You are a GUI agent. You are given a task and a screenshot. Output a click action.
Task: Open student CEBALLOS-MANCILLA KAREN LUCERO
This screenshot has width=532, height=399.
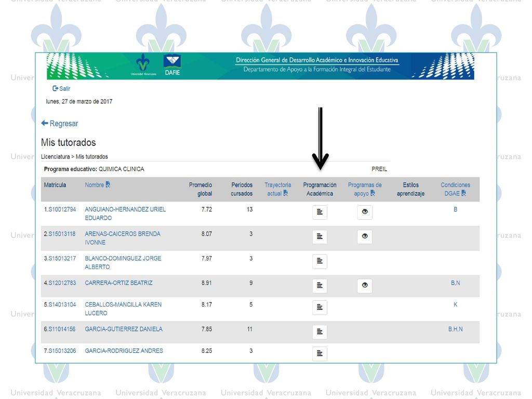123,309
